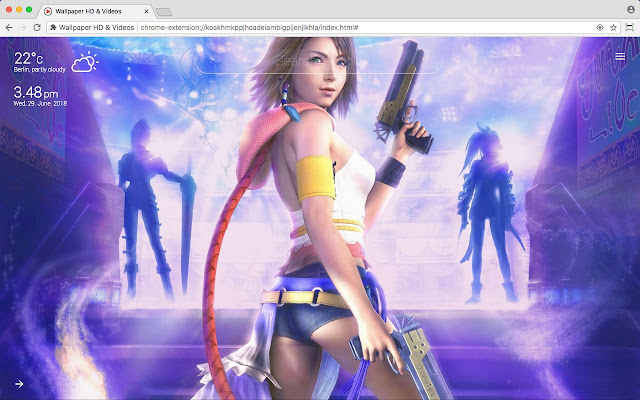Click the chrome-extension URL in address bar
The height and width of the screenshot is (400, 640).
point(249,27)
